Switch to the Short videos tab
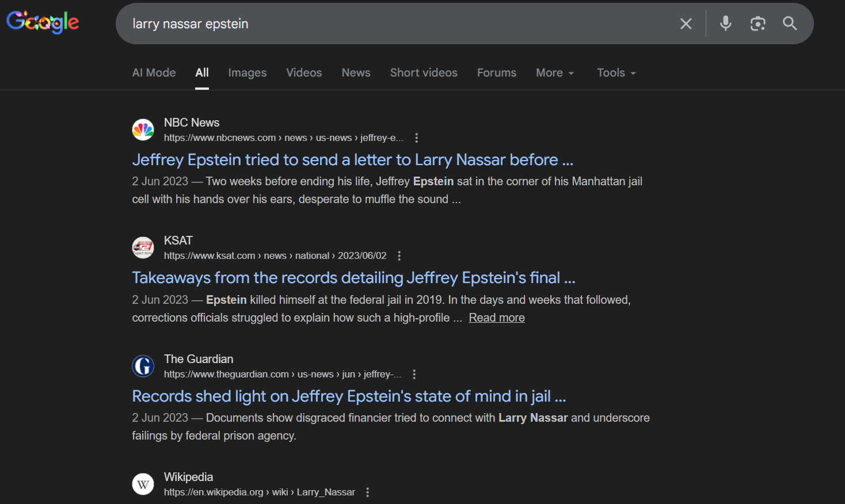Viewport: 845px width, 504px height. coord(424,72)
